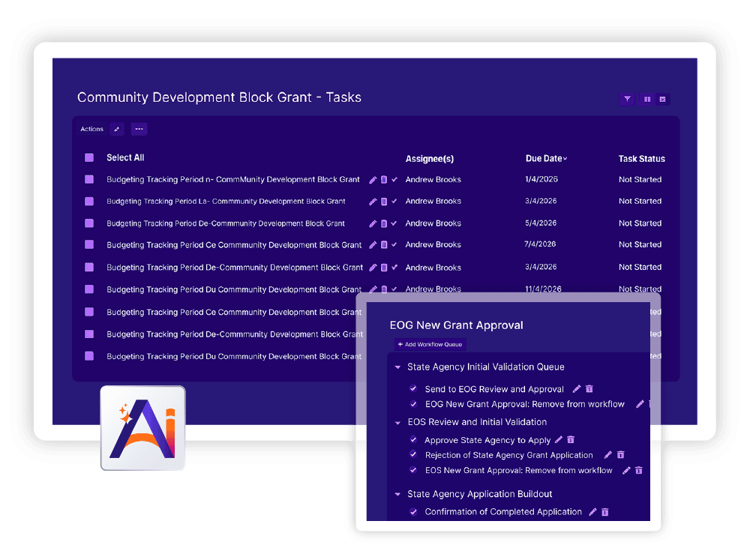
Task: Click the Task Status column header
Action: 641,159
